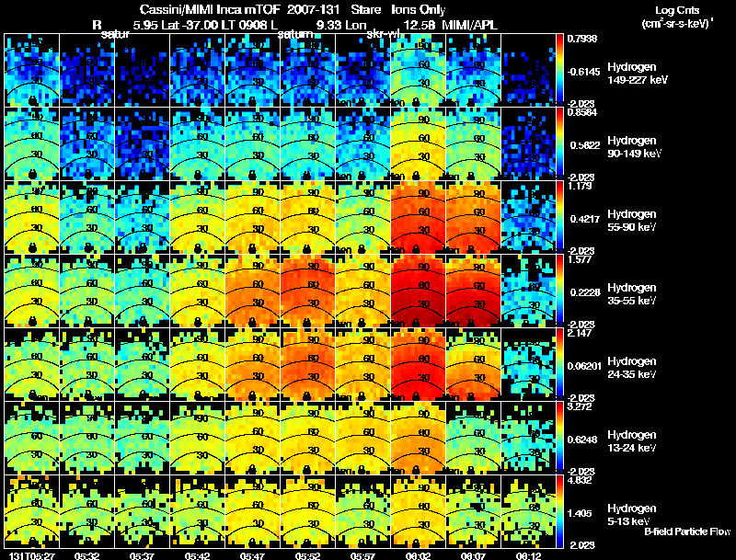Select the 06:02 time label
Viewport: 736px width, 560px height.
(418, 555)
